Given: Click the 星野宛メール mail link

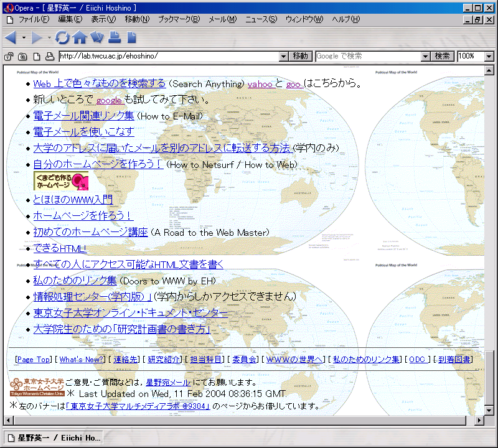Looking at the screenshot, I should coord(168,383).
